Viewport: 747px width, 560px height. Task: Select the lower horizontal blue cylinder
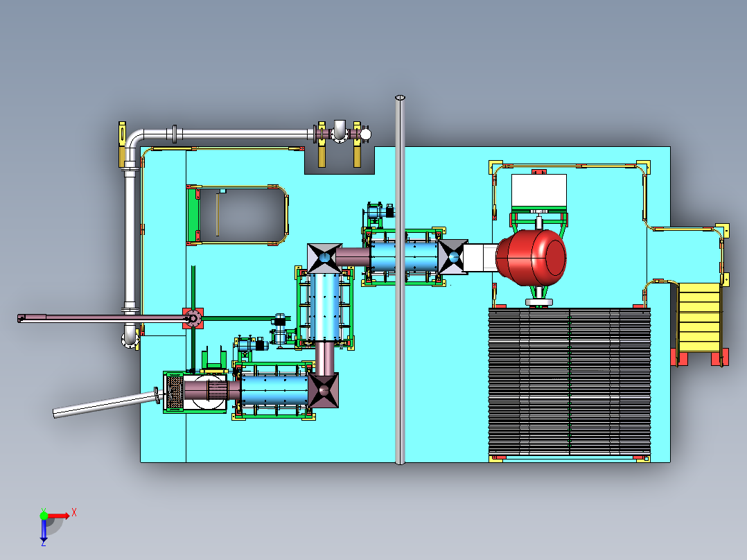click(274, 390)
